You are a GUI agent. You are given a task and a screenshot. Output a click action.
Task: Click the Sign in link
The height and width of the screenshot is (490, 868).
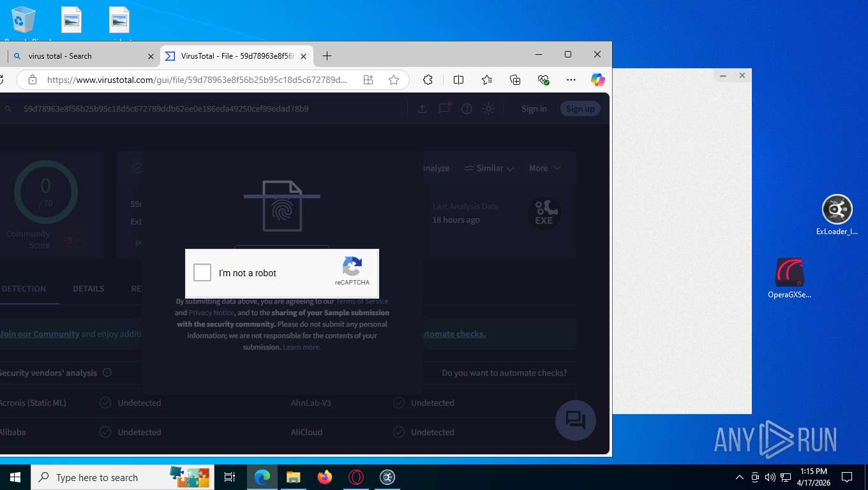click(534, 109)
